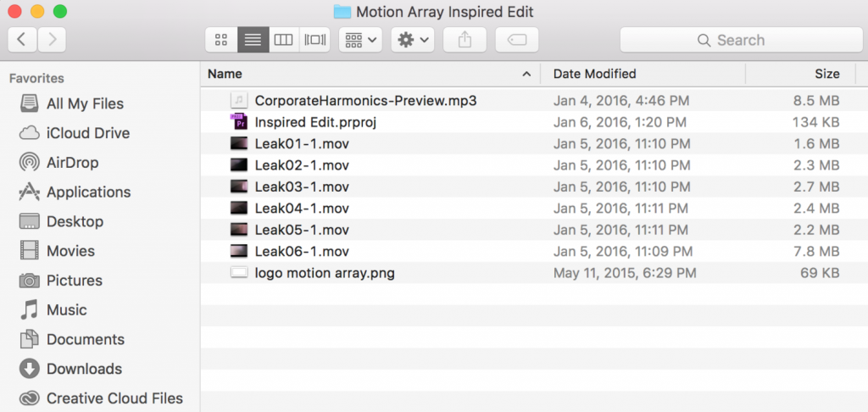Click the Movies filmstrip icon

coord(30,250)
